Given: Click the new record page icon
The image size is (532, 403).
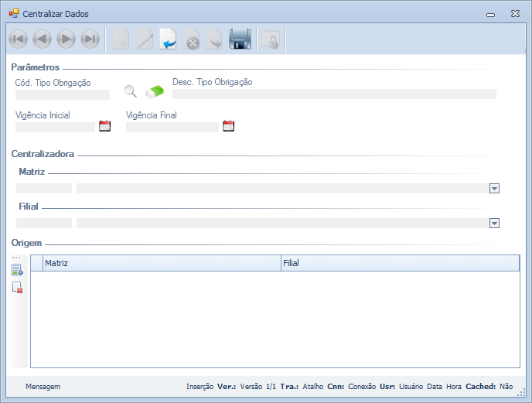Looking at the screenshot, I should coord(121,39).
